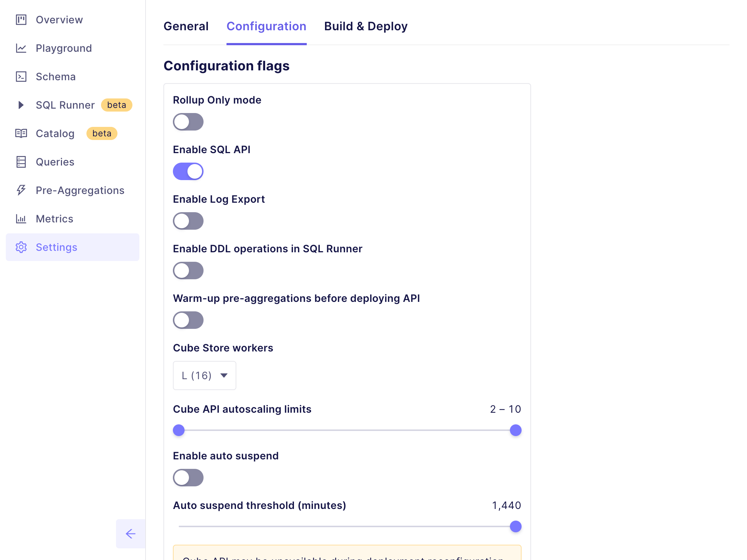The width and height of the screenshot is (747, 560).
Task: Enable the Rollup Only mode toggle
Action: (188, 121)
